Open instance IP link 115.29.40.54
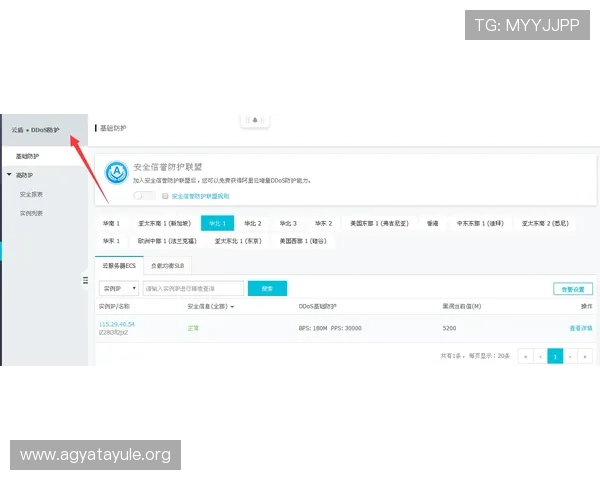Viewport: 600px width, 480px height. [x=117, y=324]
